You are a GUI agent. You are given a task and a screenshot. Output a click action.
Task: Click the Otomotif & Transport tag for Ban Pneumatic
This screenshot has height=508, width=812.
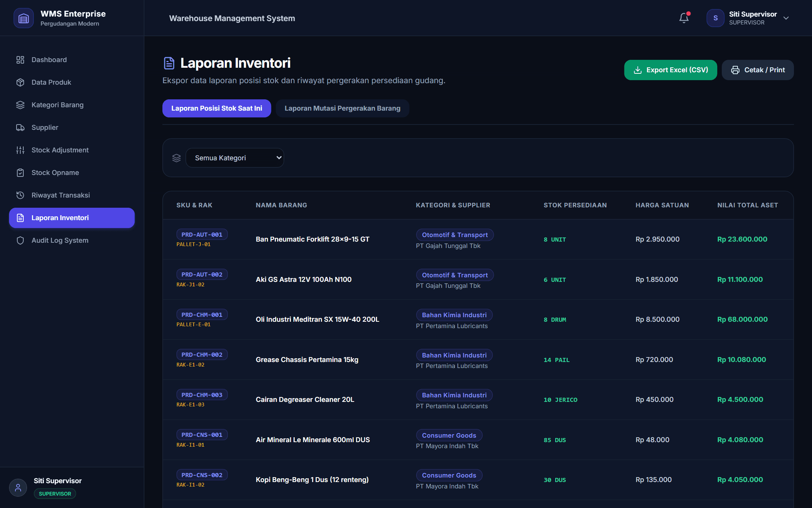tap(455, 235)
